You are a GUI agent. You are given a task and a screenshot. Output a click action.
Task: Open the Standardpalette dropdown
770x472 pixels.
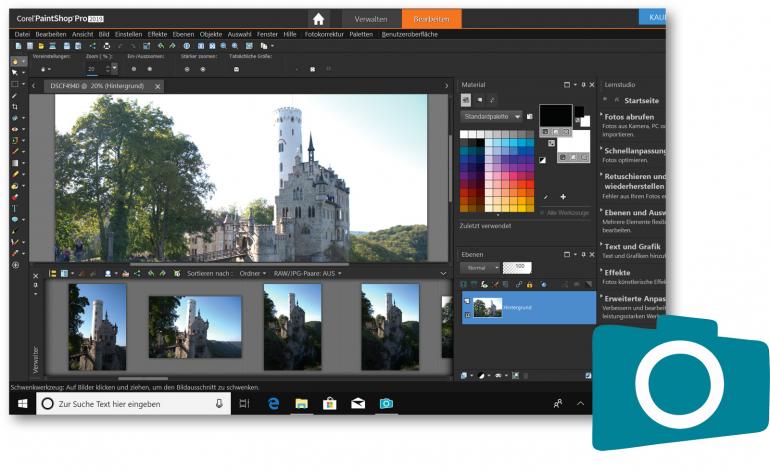click(491, 116)
